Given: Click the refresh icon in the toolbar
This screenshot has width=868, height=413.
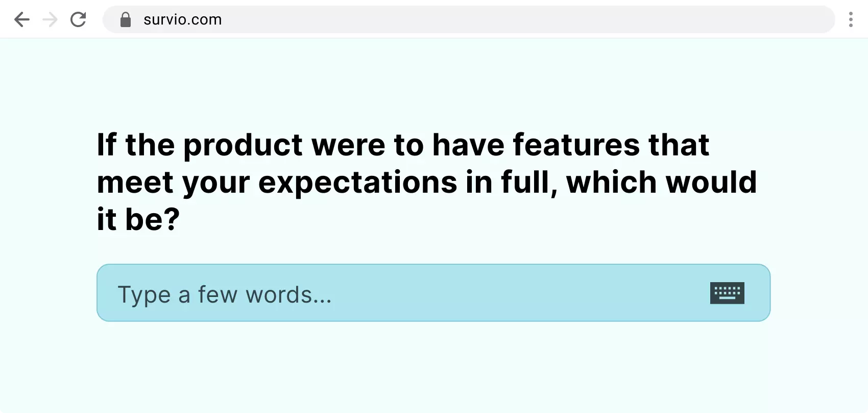Looking at the screenshot, I should point(79,19).
